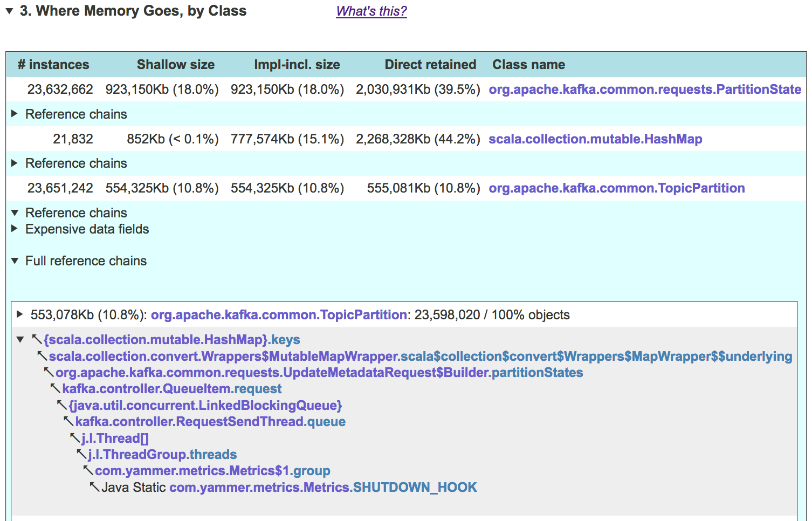812x521 pixels.
Task: Expand the 553,078Kb TopicPartition chain entry
Action: (20, 314)
